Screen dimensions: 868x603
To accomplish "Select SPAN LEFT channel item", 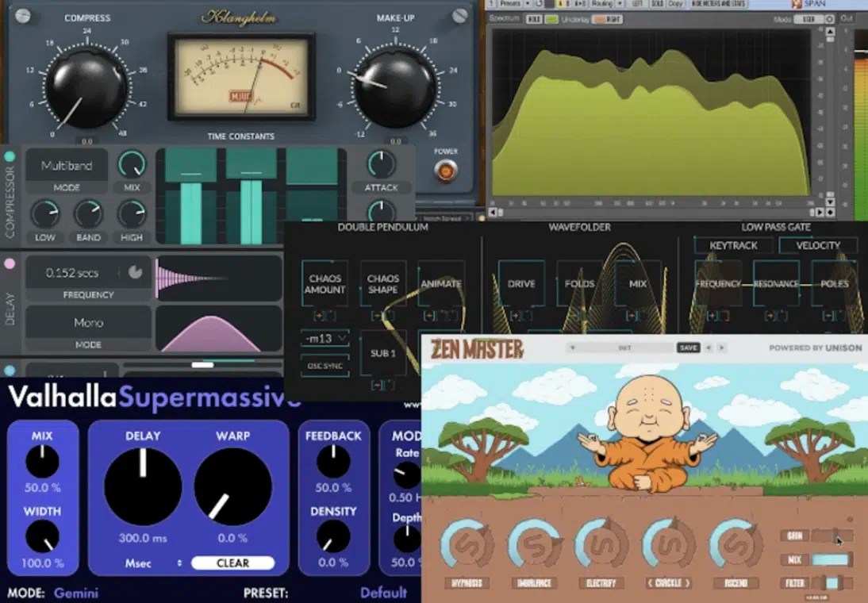I will point(636,3).
